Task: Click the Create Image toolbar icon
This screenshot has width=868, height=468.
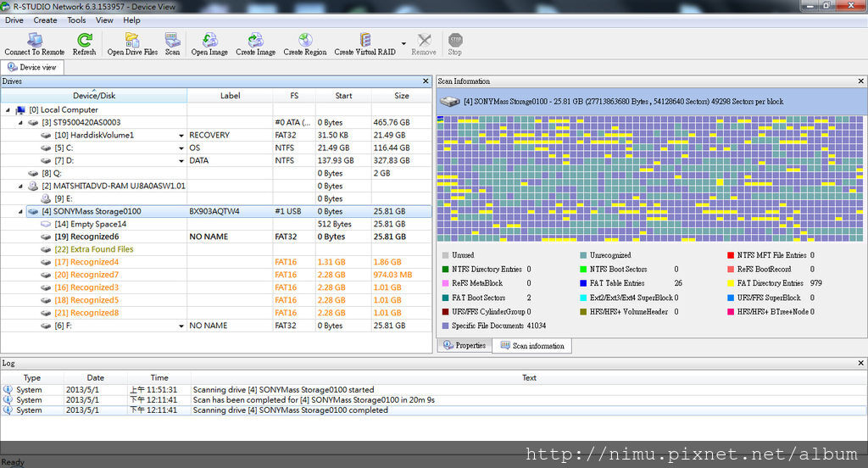Action: 255,40
